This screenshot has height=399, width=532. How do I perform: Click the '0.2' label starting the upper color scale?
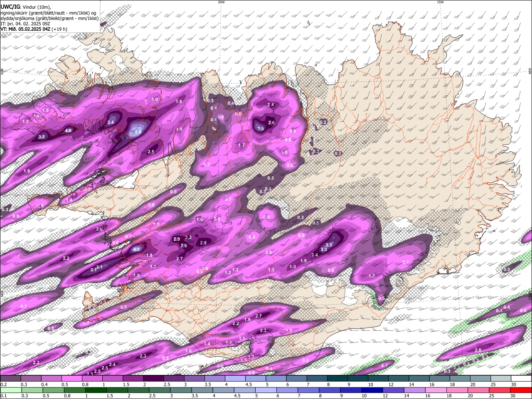[x=3, y=384]
